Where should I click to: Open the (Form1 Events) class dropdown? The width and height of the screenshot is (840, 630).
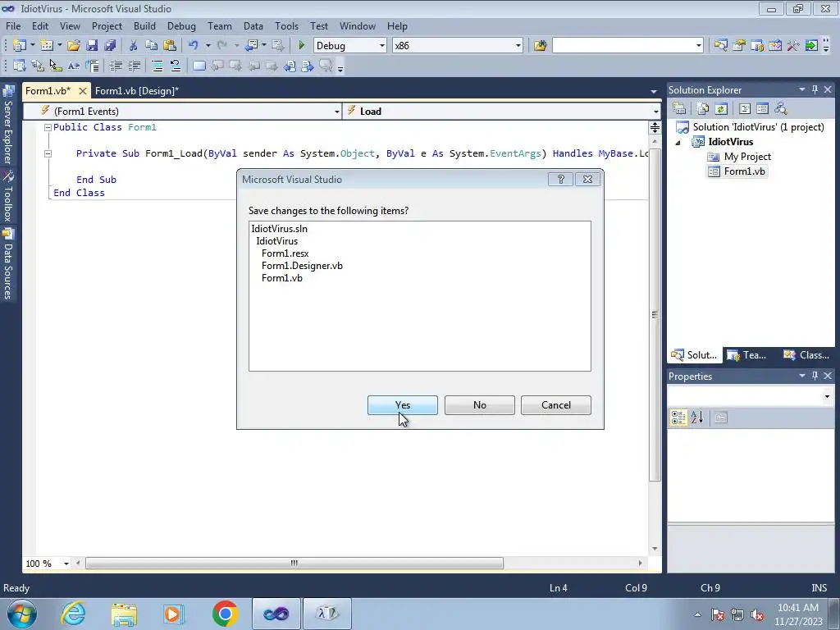click(x=336, y=112)
